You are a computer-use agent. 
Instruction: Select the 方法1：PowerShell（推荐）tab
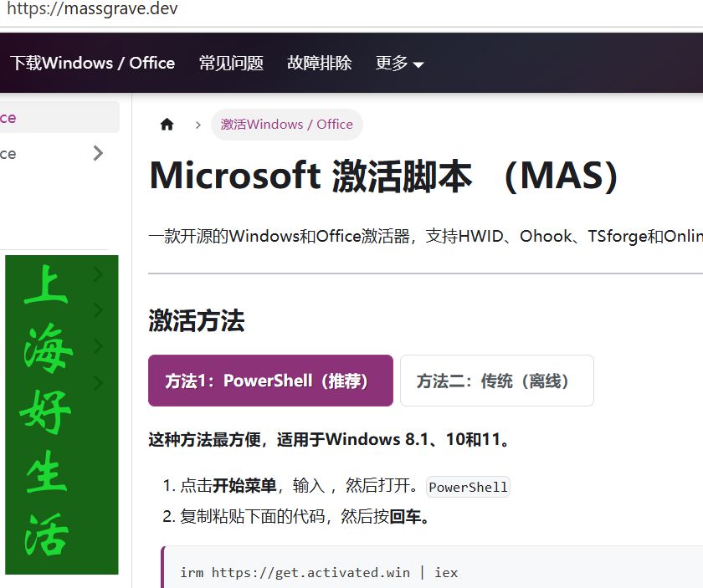[x=269, y=380]
